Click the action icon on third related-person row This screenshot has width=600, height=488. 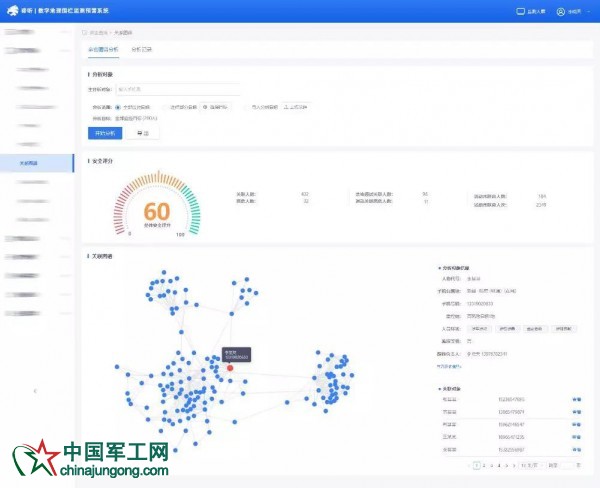(576, 424)
